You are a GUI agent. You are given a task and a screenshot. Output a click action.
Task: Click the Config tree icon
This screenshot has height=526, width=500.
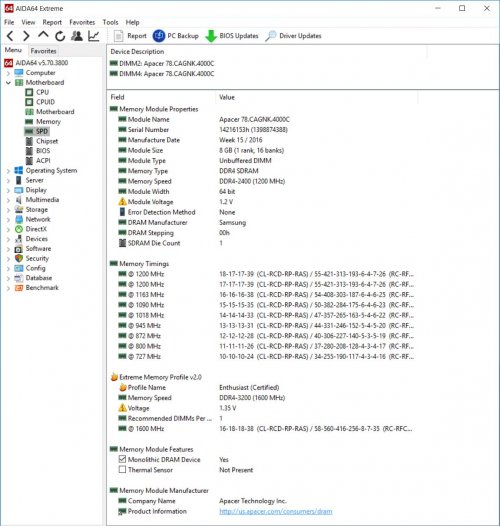coord(19,268)
